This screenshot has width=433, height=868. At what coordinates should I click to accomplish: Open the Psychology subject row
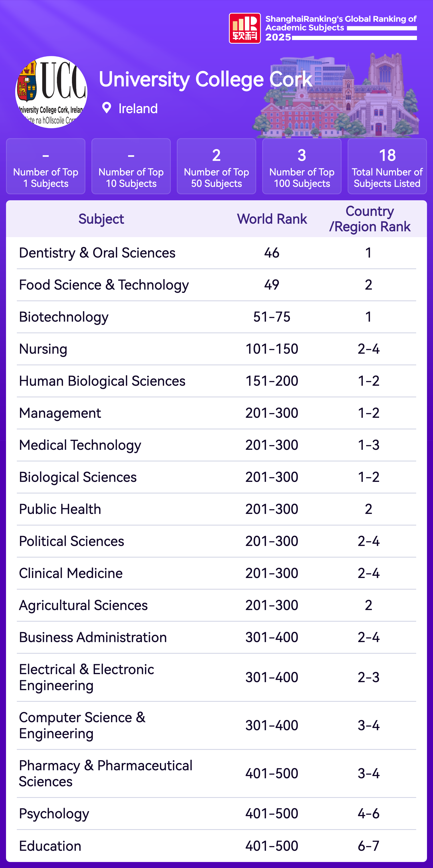click(x=54, y=814)
